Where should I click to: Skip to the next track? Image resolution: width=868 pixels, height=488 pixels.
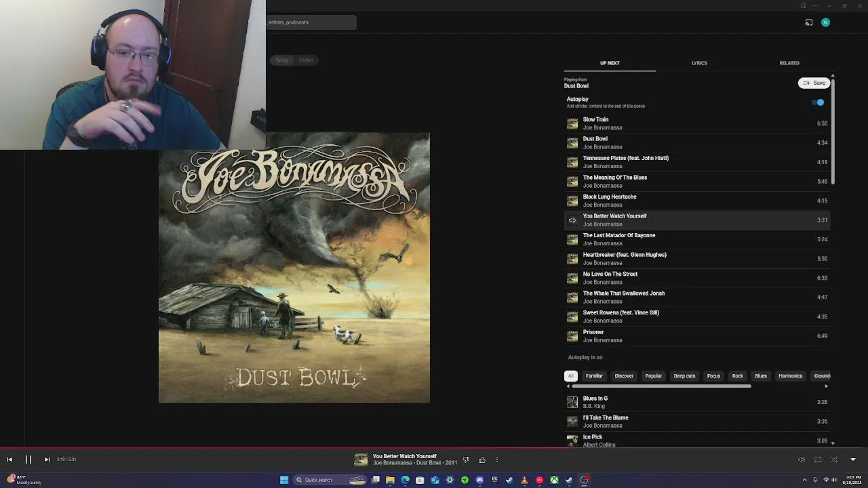[47, 460]
